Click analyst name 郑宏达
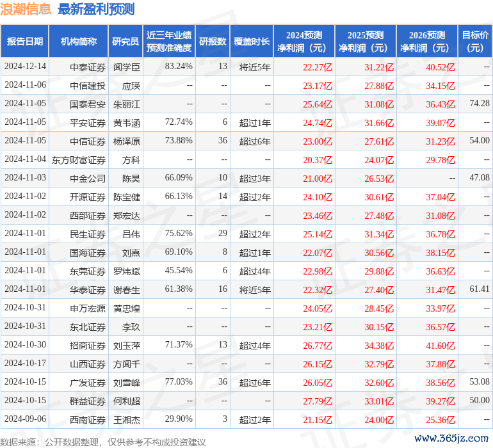 coord(126,216)
